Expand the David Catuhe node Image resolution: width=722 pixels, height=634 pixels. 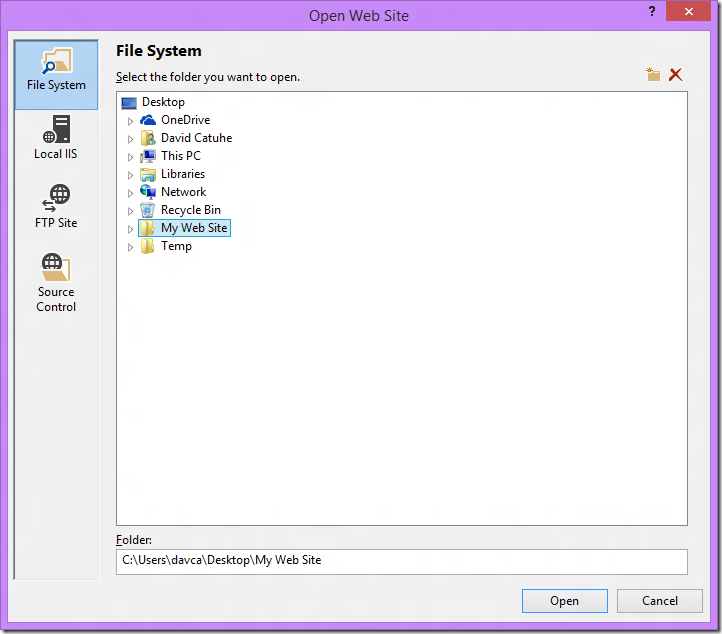[x=130, y=139]
